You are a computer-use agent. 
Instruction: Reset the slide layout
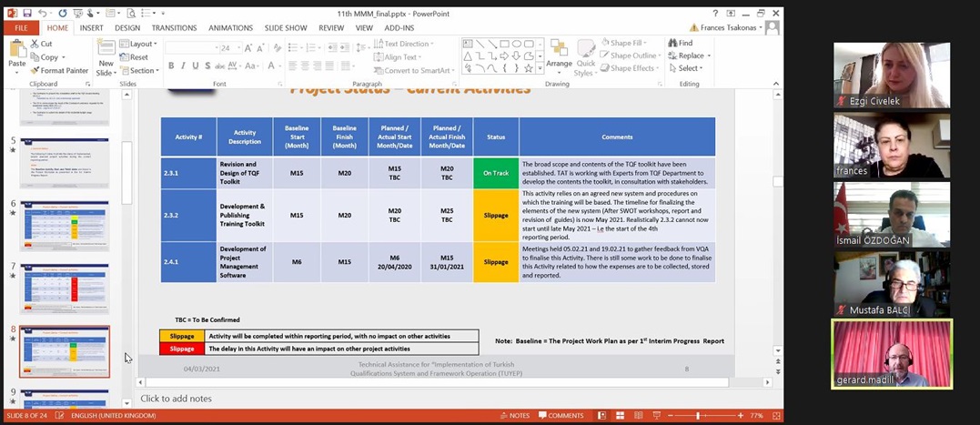click(x=134, y=56)
